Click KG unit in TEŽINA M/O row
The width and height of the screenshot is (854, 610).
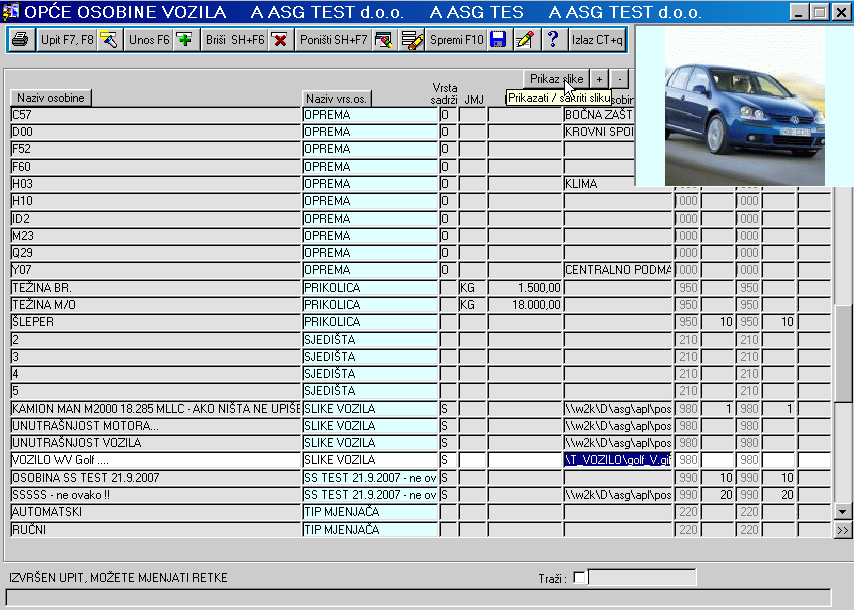pyautogui.click(x=472, y=305)
